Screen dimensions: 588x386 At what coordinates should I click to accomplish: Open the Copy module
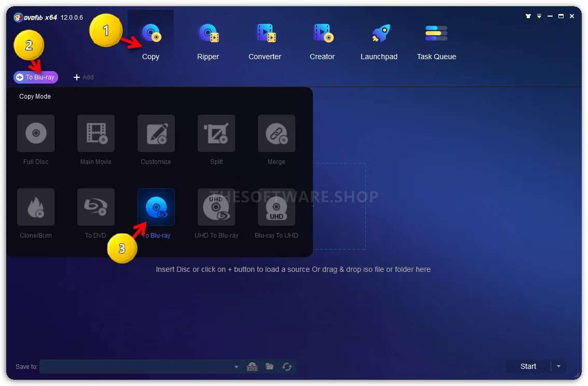tap(151, 41)
